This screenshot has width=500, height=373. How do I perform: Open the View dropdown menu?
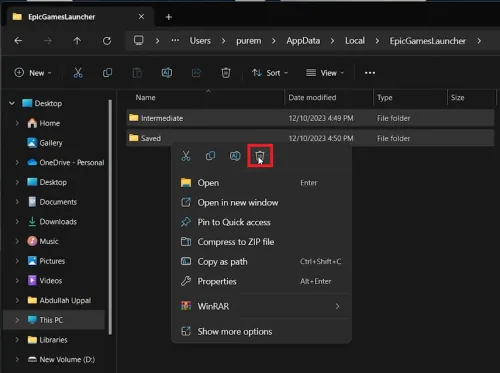pos(325,73)
